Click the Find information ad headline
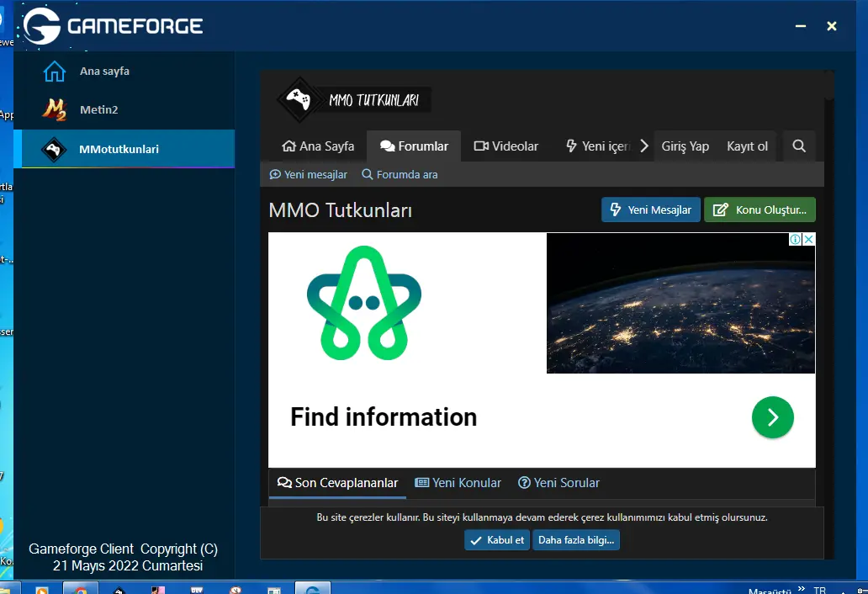The image size is (868, 594). pos(384,416)
